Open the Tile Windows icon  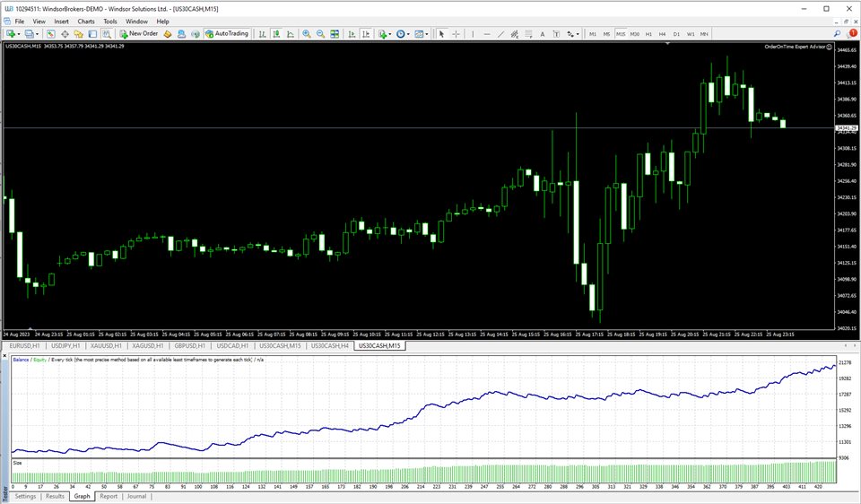click(335, 34)
